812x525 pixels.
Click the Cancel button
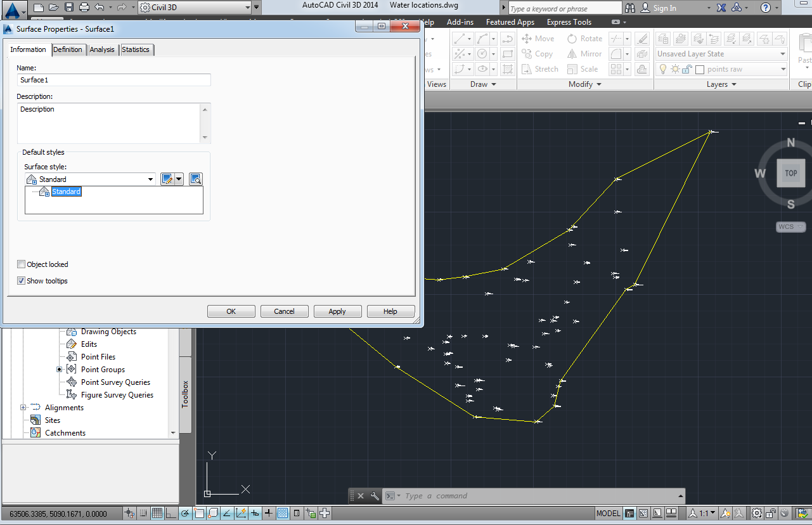285,311
